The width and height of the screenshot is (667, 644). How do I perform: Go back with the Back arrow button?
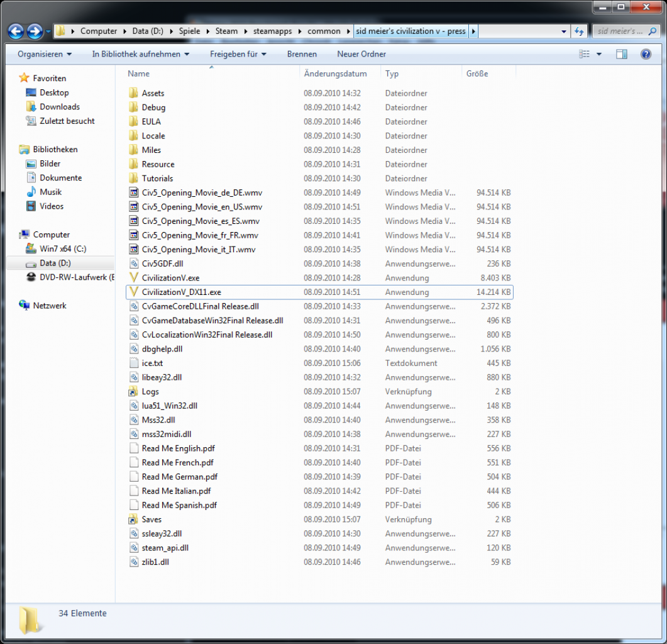click(x=16, y=31)
